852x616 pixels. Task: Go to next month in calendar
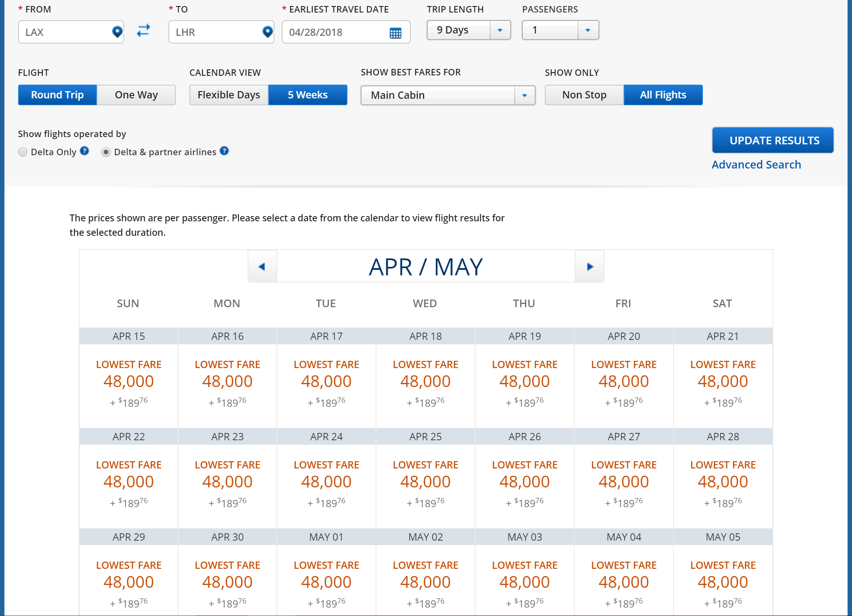(590, 266)
